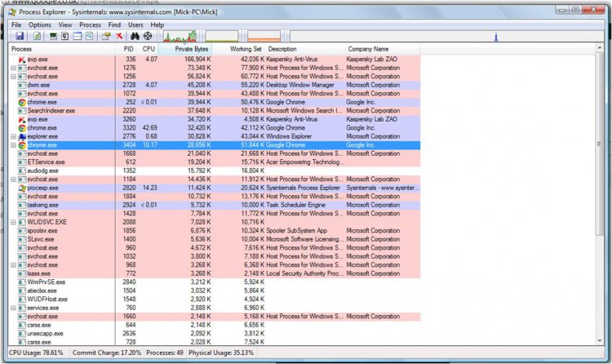This screenshot has width=612, height=364.
Task: Sort by Working Set column header
Action: 239,49
